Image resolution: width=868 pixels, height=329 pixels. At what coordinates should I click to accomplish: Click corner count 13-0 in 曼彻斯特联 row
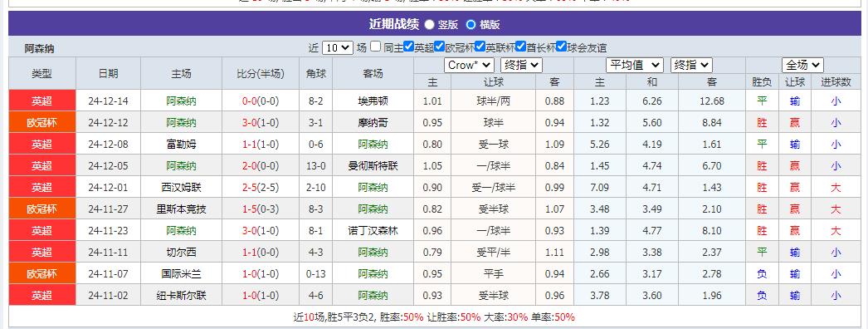[x=315, y=165]
